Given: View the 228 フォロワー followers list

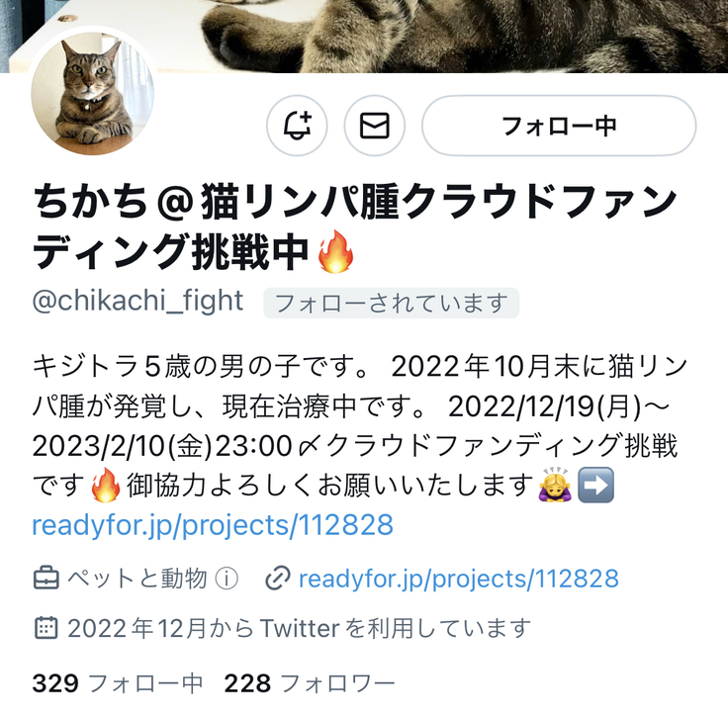Looking at the screenshot, I should 310,683.
